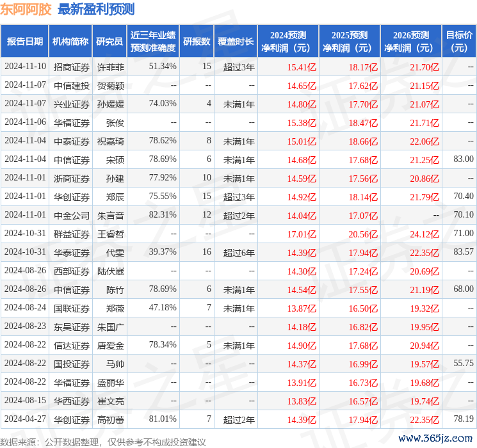Click analyst name 陆伏崴
This screenshot has width=477, height=448.
point(110,271)
